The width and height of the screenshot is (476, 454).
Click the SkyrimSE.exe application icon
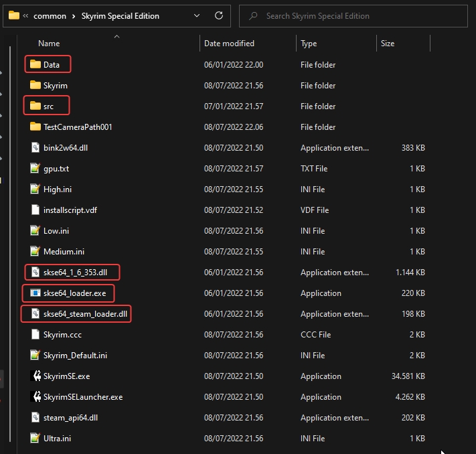(35, 376)
